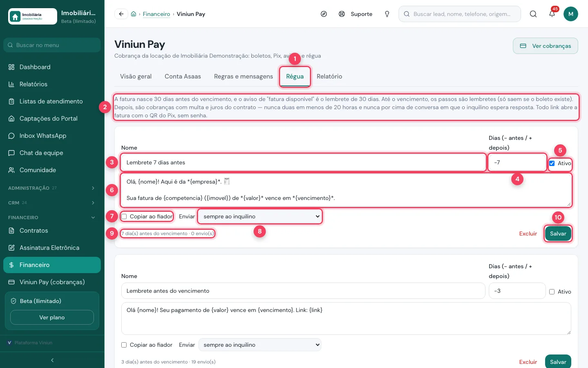The height and width of the screenshot is (368, 588).
Task: Open Assinatura Eletrônica in sidebar
Action: pyautogui.click(x=52, y=248)
